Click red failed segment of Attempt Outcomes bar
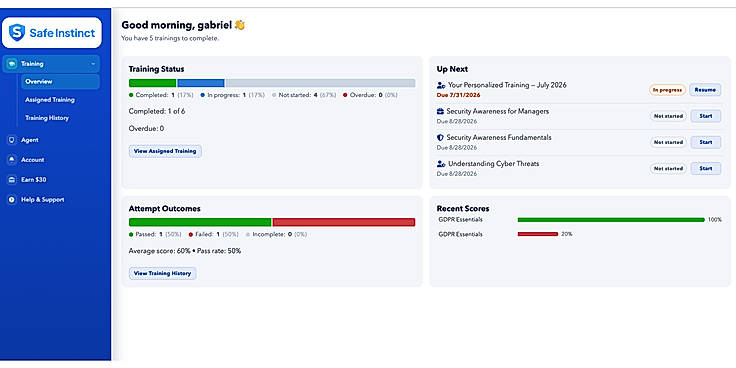The width and height of the screenshot is (736, 368). point(344,222)
